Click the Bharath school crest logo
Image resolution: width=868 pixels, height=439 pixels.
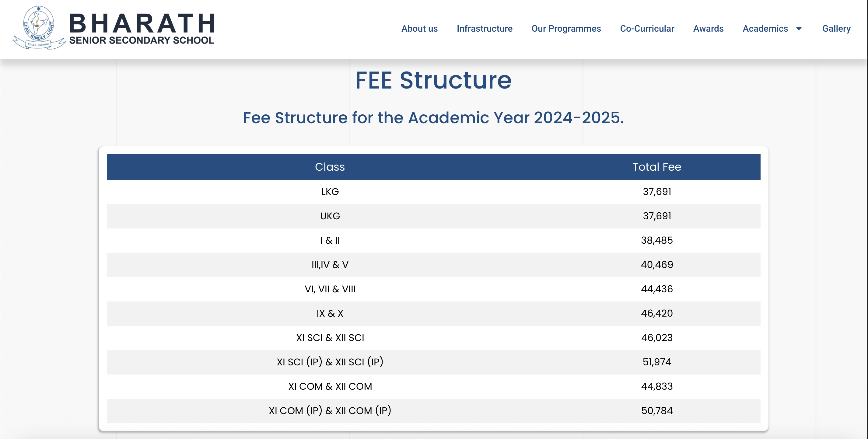pyautogui.click(x=38, y=28)
